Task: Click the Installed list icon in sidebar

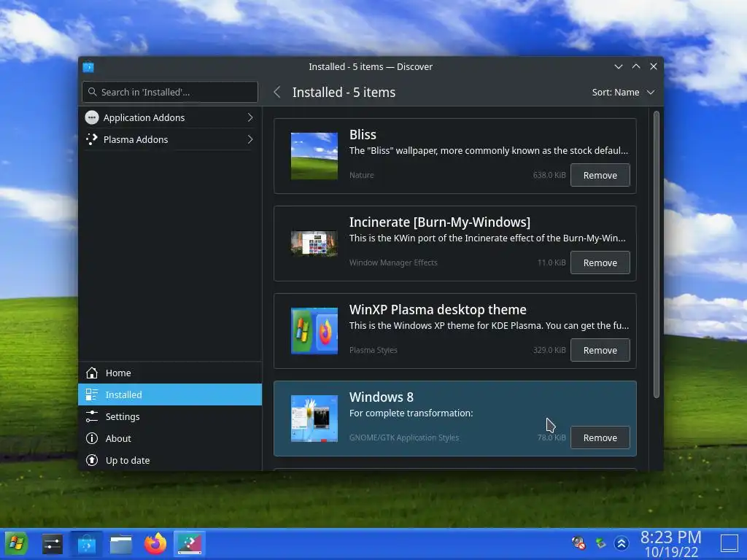Action: point(91,394)
